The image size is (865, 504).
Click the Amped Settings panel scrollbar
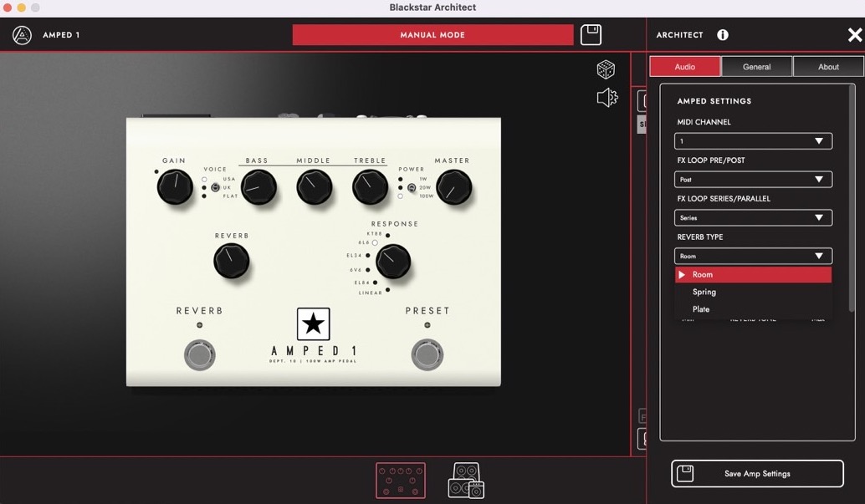(852, 199)
